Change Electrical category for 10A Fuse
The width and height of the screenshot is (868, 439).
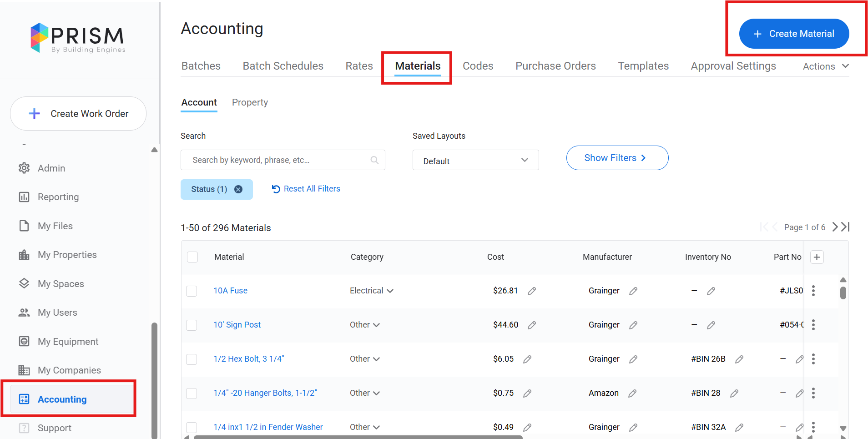click(371, 291)
